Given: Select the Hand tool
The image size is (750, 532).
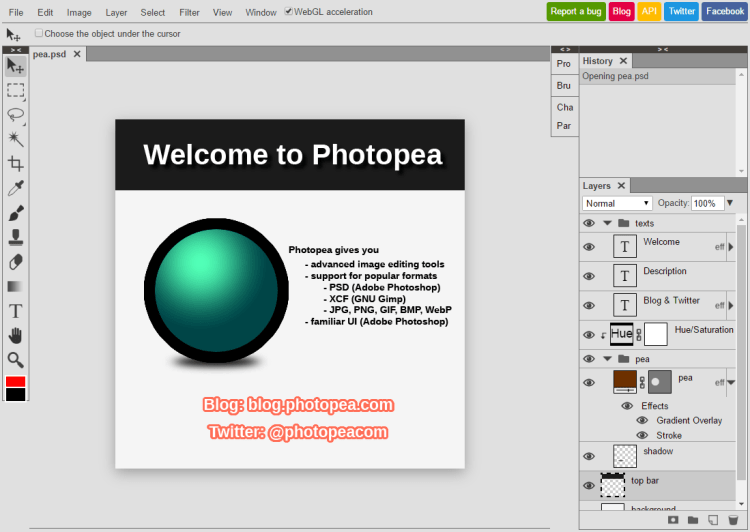Looking at the screenshot, I should 15,335.
